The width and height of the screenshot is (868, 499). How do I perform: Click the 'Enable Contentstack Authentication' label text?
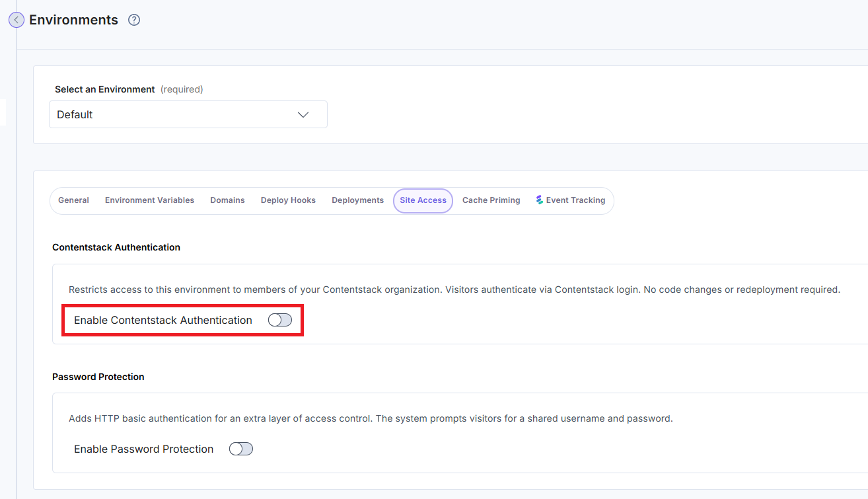(163, 321)
